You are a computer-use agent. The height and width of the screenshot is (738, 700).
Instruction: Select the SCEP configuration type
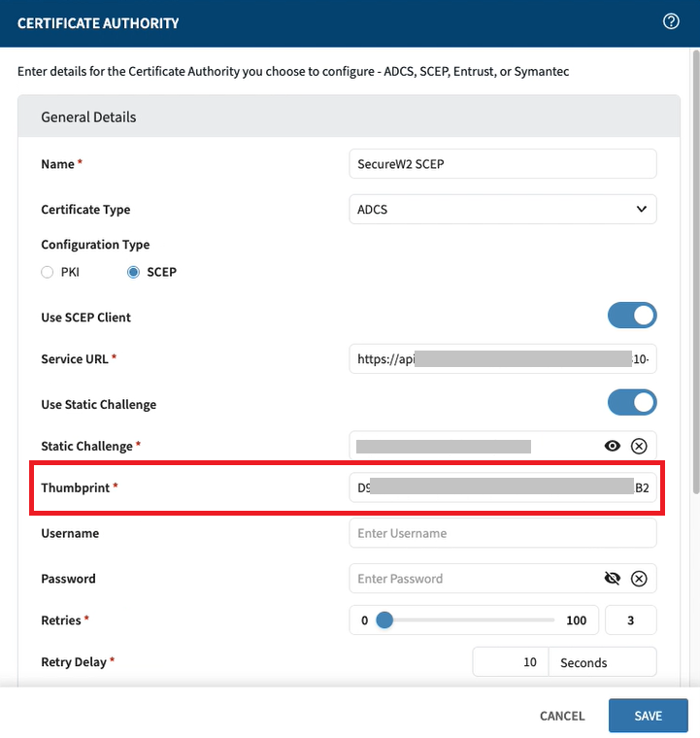pyautogui.click(x=134, y=273)
